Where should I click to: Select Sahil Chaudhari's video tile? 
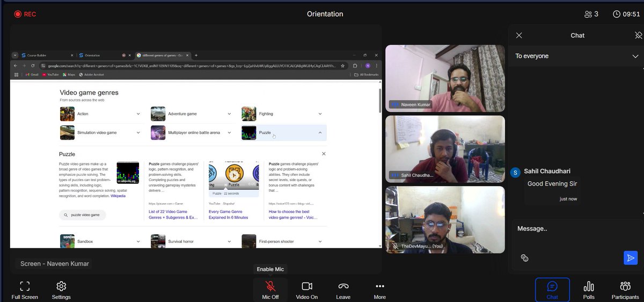[x=445, y=149]
